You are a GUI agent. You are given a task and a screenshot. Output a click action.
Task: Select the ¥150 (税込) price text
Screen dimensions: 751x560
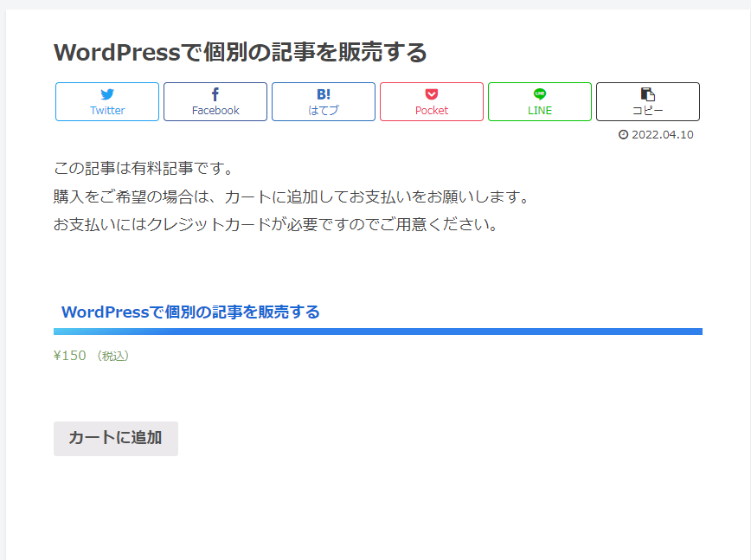[x=91, y=356]
